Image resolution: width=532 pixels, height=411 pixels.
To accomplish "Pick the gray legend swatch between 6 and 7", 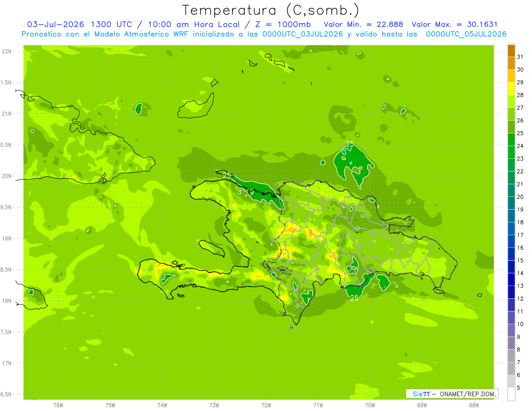I will pos(511,368).
